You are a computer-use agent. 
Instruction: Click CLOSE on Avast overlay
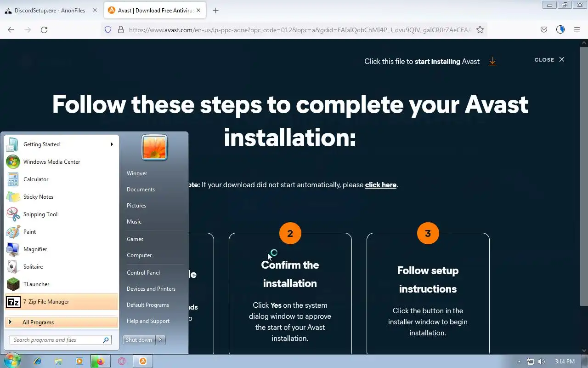[549, 60]
